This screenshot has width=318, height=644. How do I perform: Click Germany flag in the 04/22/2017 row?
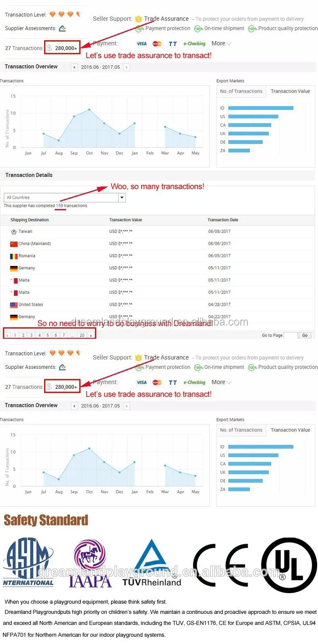point(14,317)
